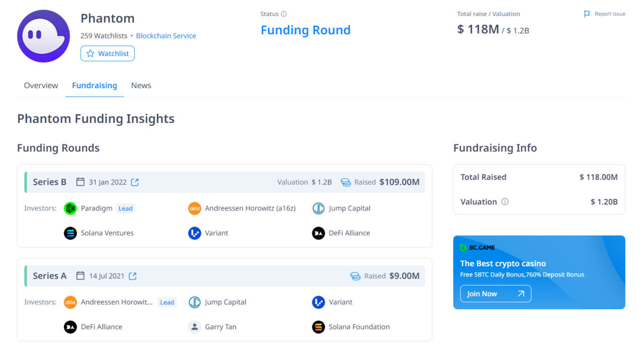Image resolution: width=644 pixels, height=354 pixels.
Task: Open Jump Capital in Series B investors
Action: coord(350,208)
